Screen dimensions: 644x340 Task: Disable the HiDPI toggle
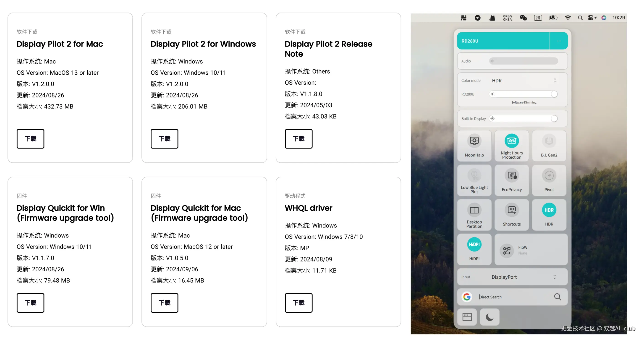click(474, 244)
